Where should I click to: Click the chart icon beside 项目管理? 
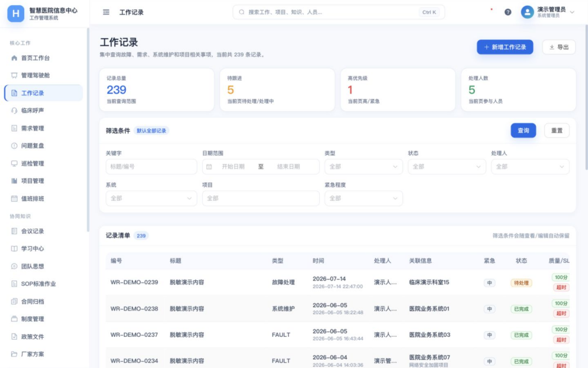click(x=14, y=181)
